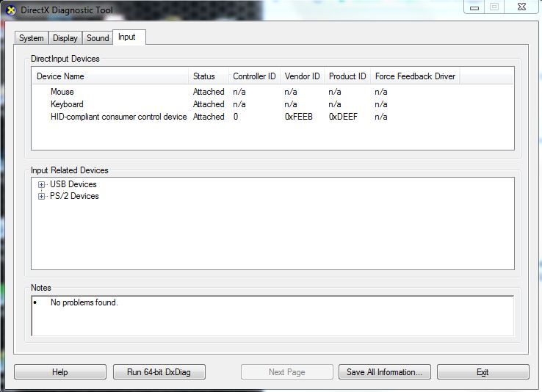Switch to the Display tab
This screenshot has height=392, width=542.
[x=65, y=38]
